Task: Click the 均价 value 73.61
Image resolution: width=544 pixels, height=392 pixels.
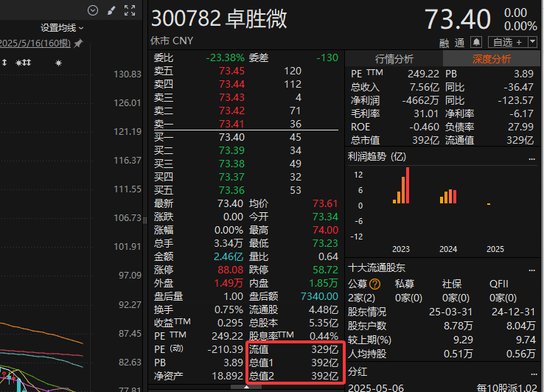Action: (325, 203)
